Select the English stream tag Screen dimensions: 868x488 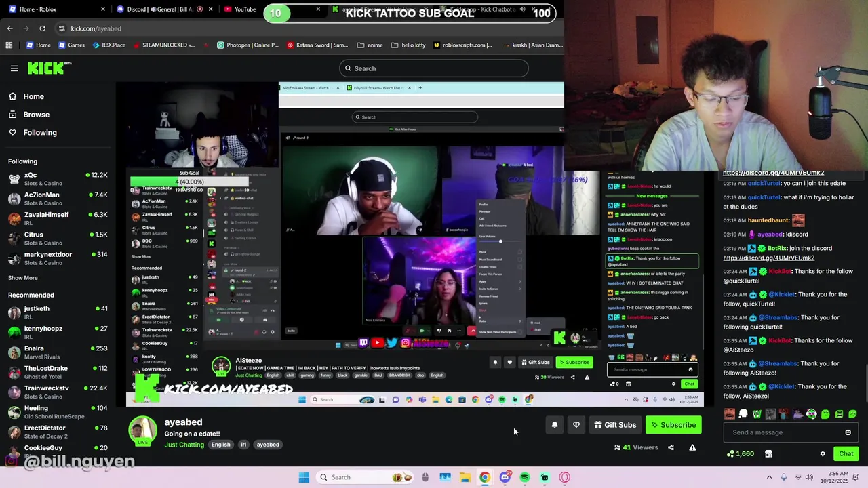click(x=220, y=445)
